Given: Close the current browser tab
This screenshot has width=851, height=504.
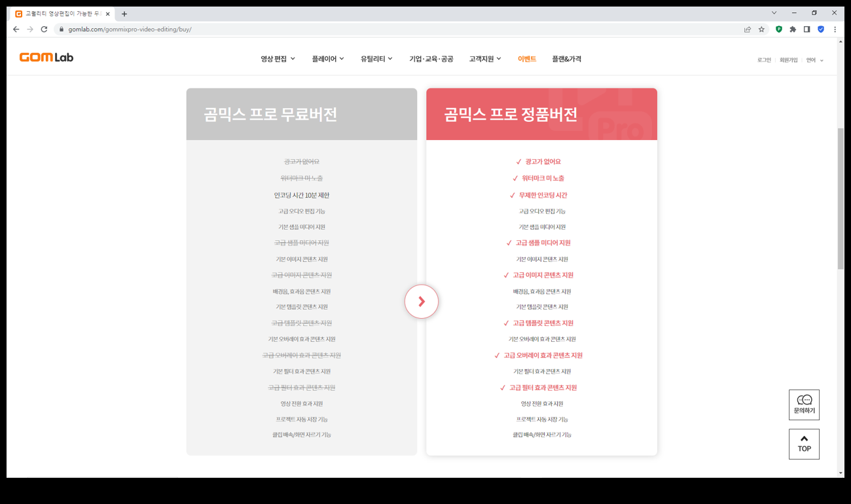Looking at the screenshot, I should [108, 14].
